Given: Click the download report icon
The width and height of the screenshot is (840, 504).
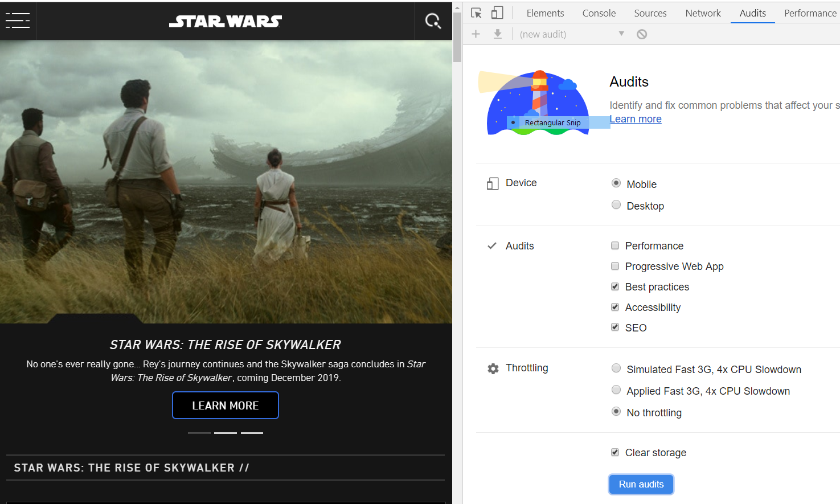Looking at the screenshot, I should 498,34.
